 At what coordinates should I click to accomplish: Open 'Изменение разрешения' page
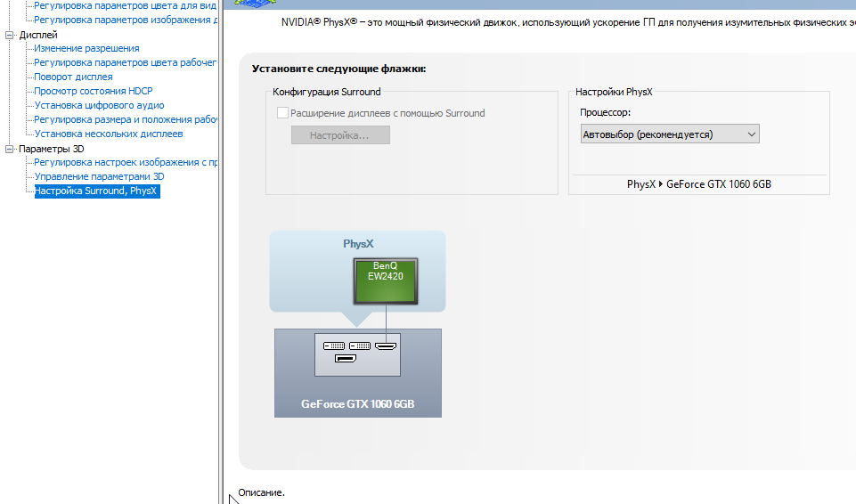pyautogui.click(x=86, y=48)
